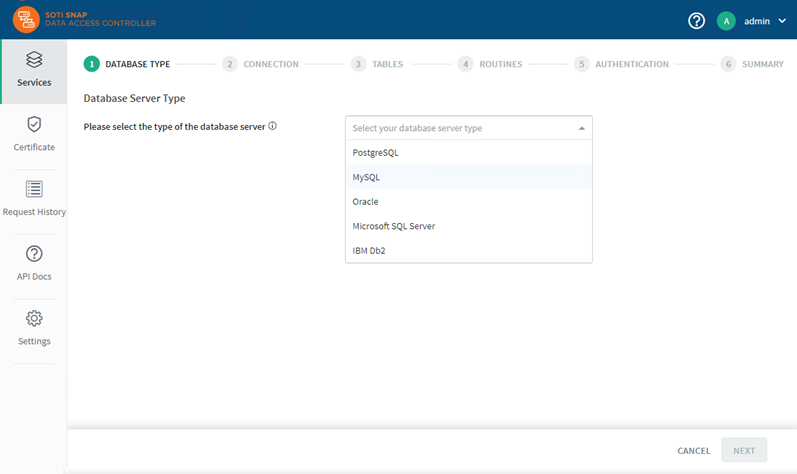The image size is (797, 474).
Task: Click 'Please select the type of the database server' label
Action: [x=174, y=127]
